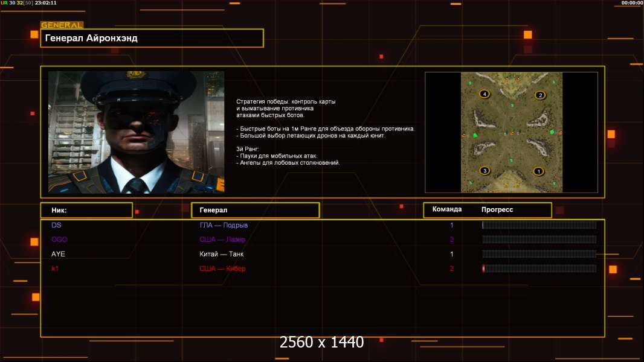Select player DS in the list

pyautogui.click(x=56, y=225)
